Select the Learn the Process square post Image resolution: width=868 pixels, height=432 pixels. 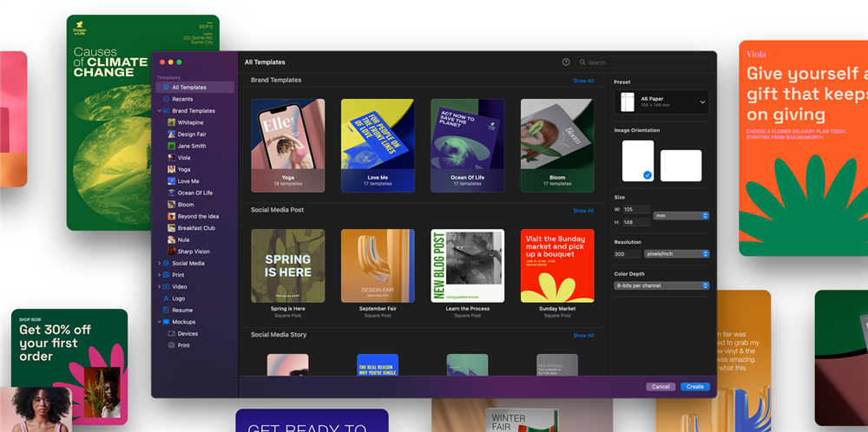[x=467, y=266]
